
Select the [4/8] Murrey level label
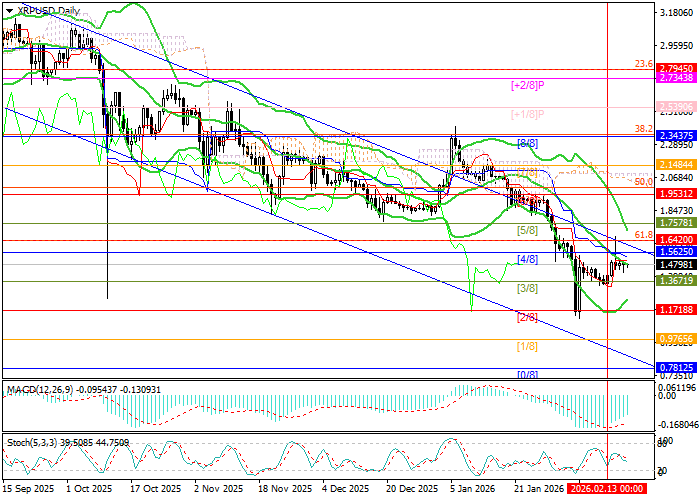(527, 259)
